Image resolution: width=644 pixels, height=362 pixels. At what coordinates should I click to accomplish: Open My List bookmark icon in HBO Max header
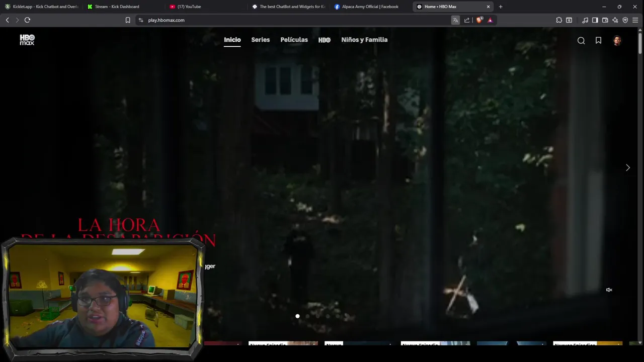(x=598, y=40)
